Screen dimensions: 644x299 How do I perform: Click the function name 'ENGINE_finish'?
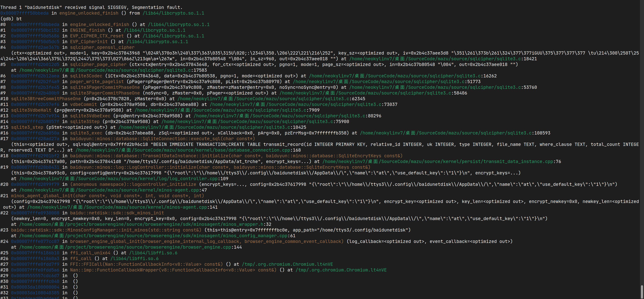coord(88,30)
